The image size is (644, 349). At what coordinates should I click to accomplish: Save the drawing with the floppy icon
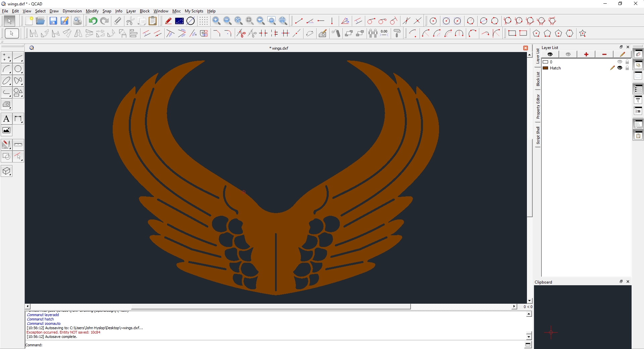(x=53, y=21)
